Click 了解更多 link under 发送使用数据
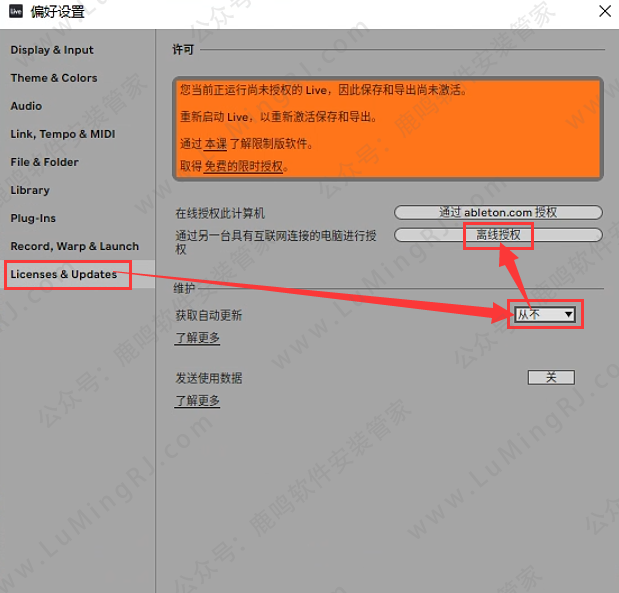619x593 pixels. 197,401
